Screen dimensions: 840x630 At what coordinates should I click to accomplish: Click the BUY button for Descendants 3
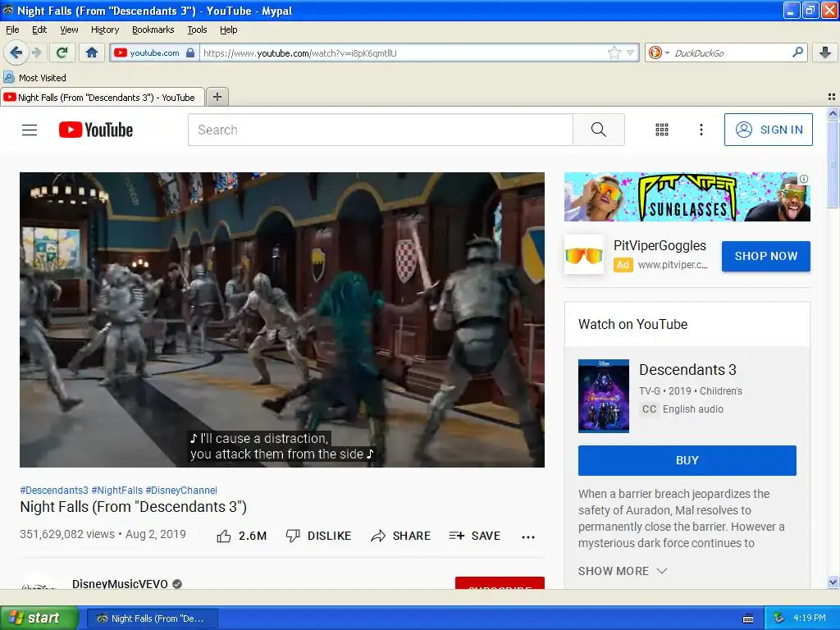tap(687, 460)
